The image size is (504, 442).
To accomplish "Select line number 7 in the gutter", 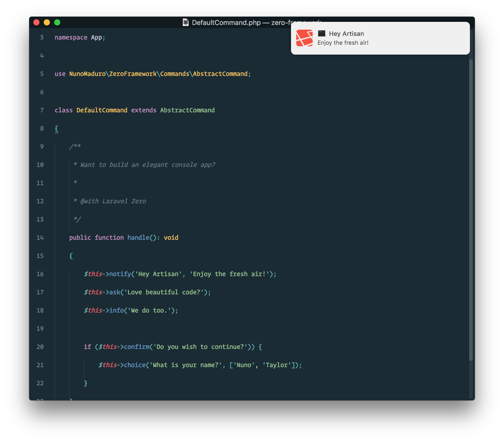I will tap(42, 110).
